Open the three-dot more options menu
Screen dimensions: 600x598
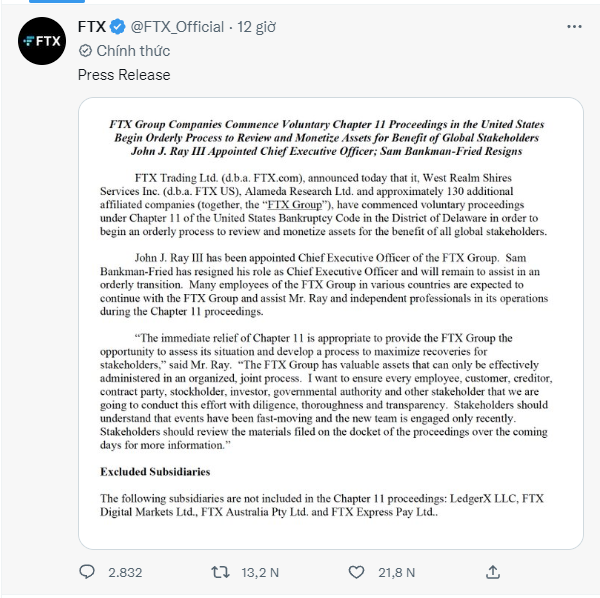(x=574, y=26)
